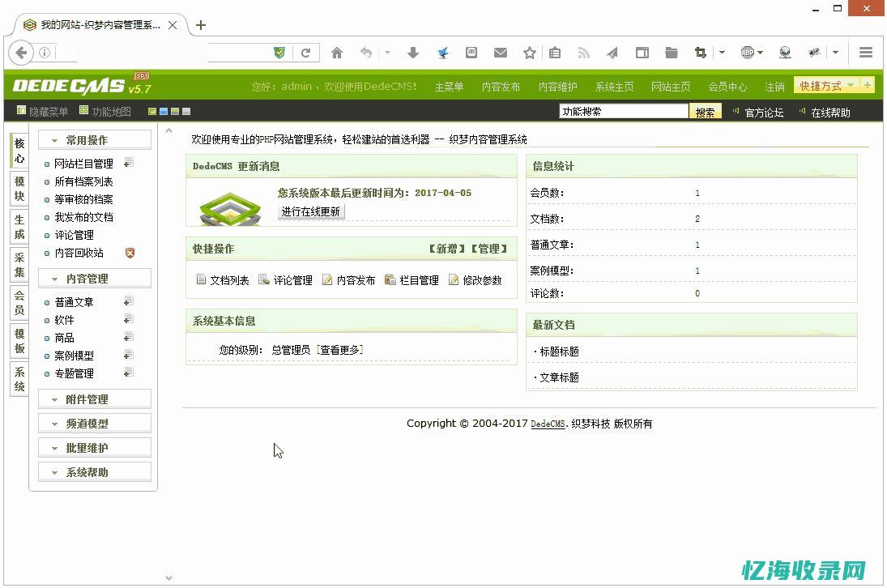
Task: Click red shield icon beside 内容回收站
Action: click(129, 253)
